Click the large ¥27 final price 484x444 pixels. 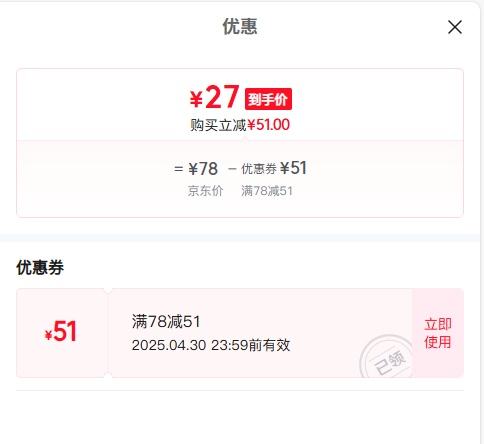click(214, 97)
